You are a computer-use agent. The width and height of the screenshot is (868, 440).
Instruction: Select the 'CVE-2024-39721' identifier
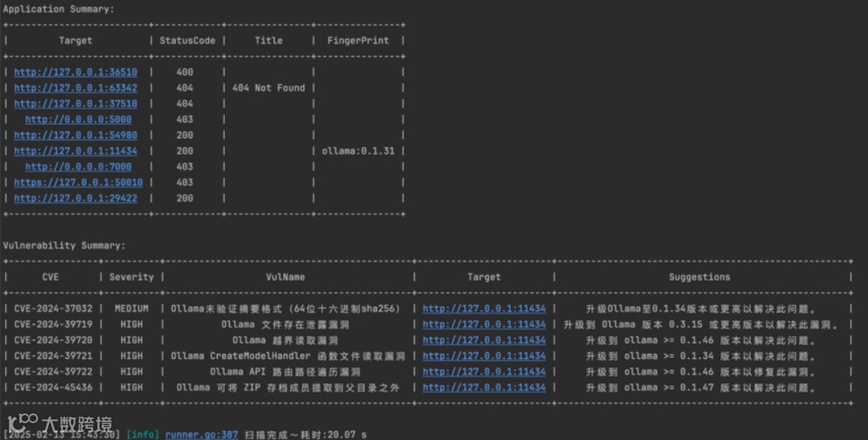tap(53, 356)
